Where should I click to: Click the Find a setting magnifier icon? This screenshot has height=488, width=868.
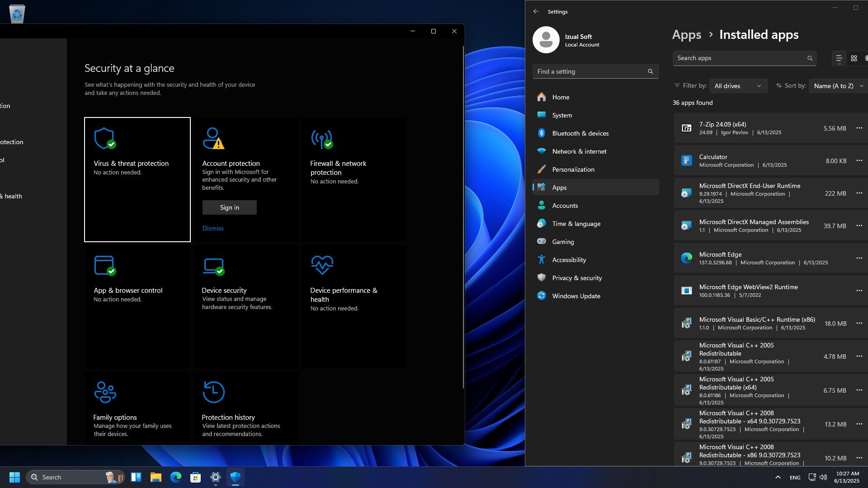[651, 71]
